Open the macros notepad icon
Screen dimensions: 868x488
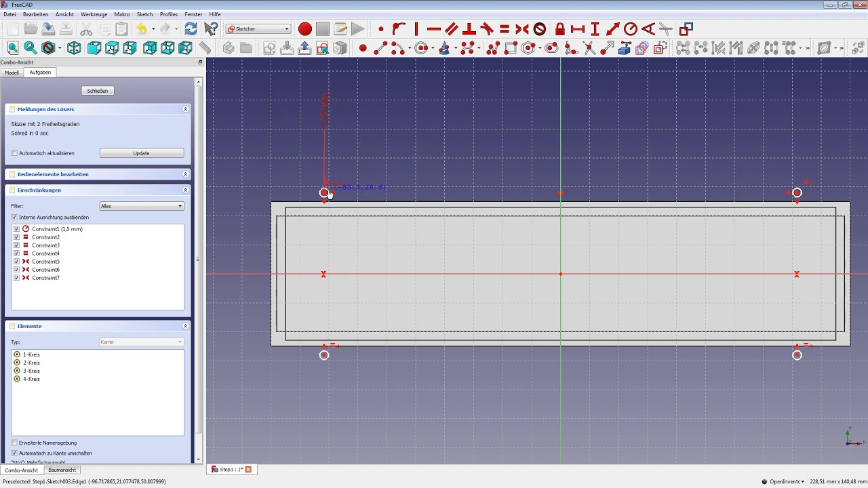click(340, 29)
